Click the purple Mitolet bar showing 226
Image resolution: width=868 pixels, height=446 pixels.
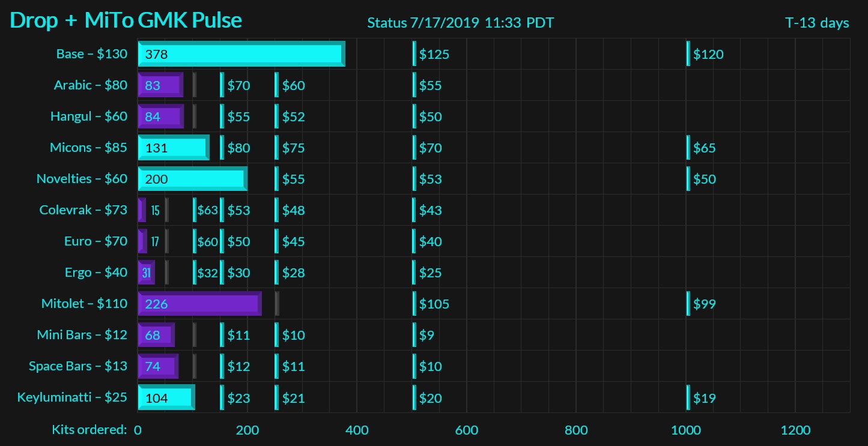tap(199, 304)
